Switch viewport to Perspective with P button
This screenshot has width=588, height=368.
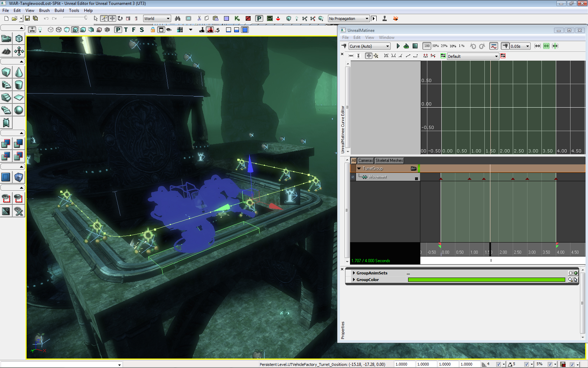pyautogui.click(x=118, y=30)
